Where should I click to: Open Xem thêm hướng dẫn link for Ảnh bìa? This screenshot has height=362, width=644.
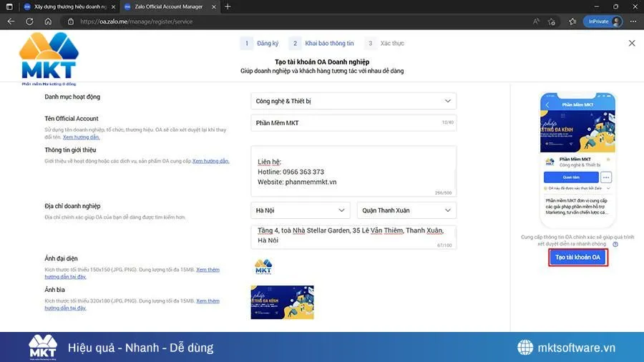pyautogui.click(x=208, y=301)
